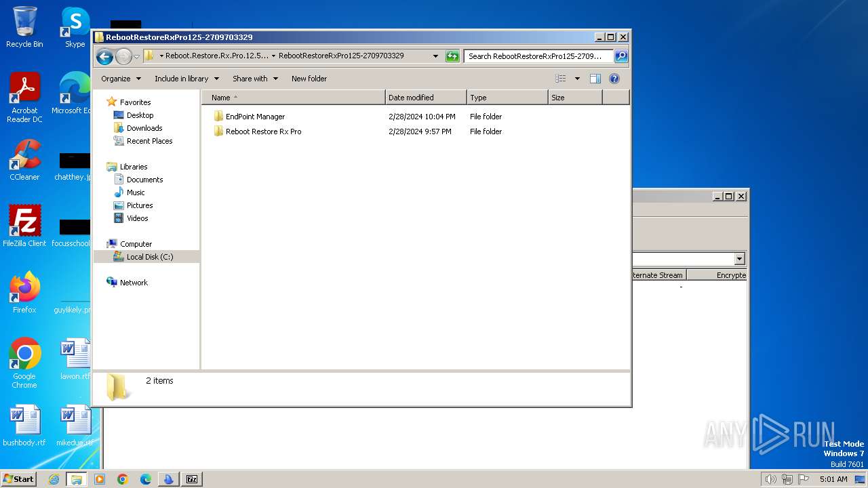Click the Alternate Stream column header behind

(x=658, y=275)
